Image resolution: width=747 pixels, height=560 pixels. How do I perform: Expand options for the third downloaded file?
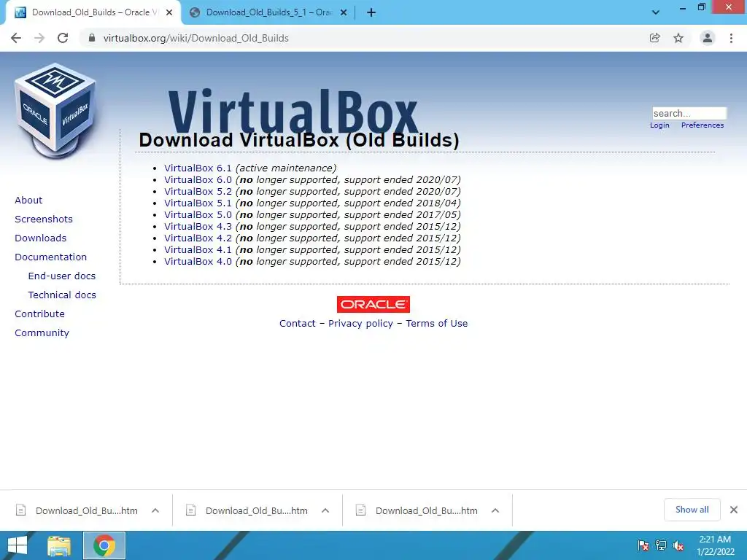click(495, 510)
